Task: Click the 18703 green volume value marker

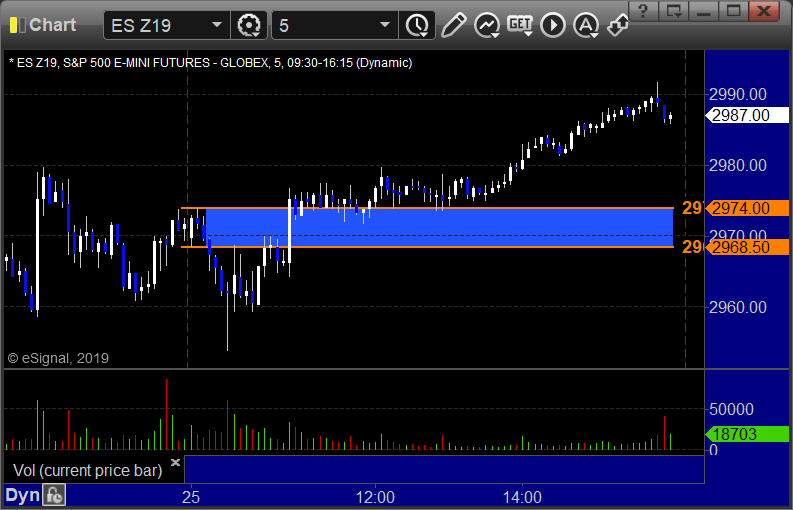Action: [746, 434]
